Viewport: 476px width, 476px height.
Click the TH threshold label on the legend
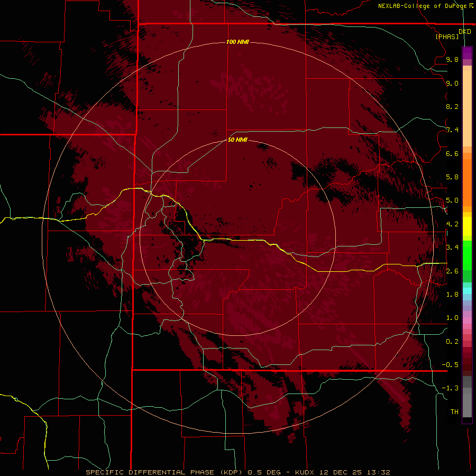point(454,412)
